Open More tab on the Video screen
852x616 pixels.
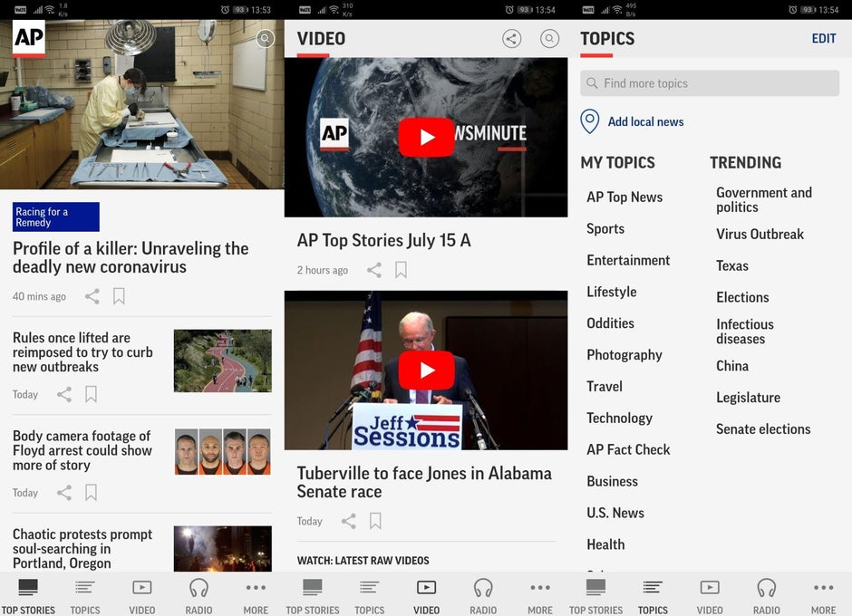point(540,596)
